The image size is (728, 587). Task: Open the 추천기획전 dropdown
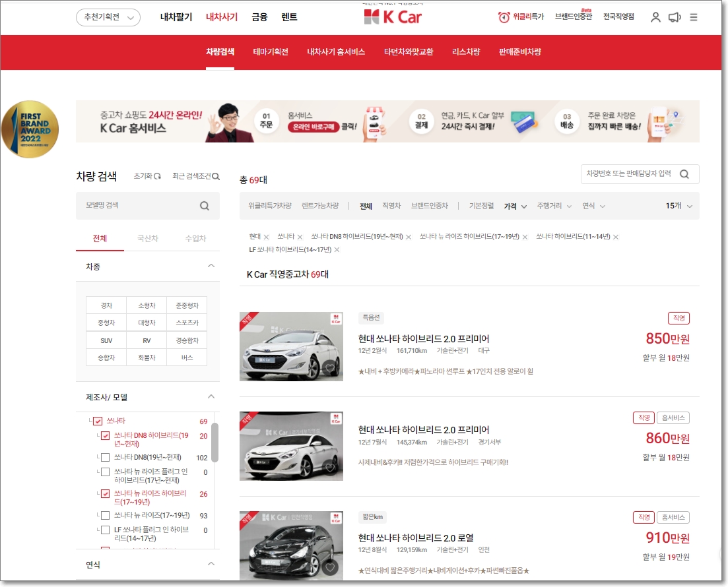[x=108, y=17]
